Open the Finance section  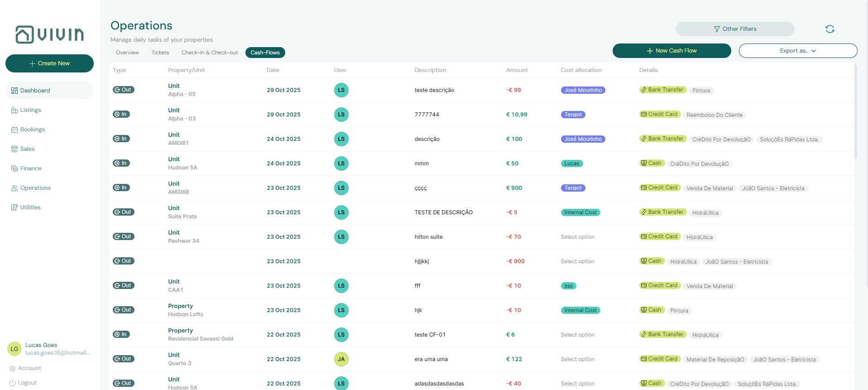[31, 169]
